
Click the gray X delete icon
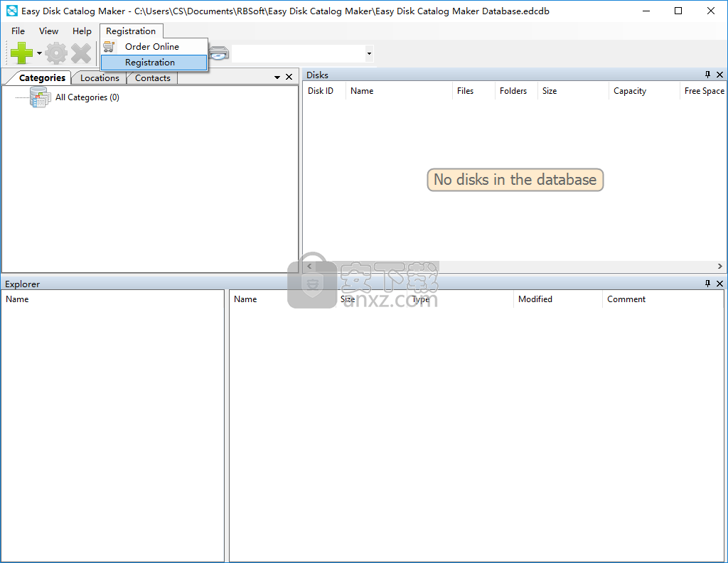[x=81, y=53]
